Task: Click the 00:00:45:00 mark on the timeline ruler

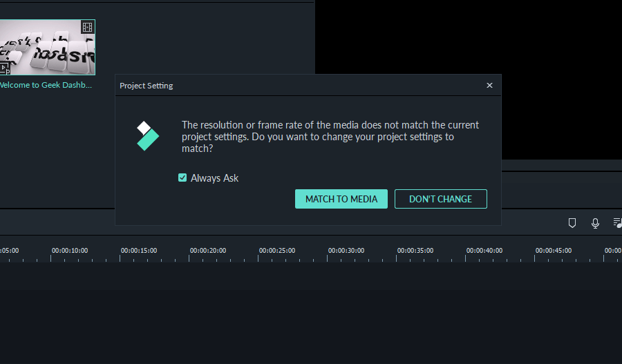Action: tap(554, 251)
